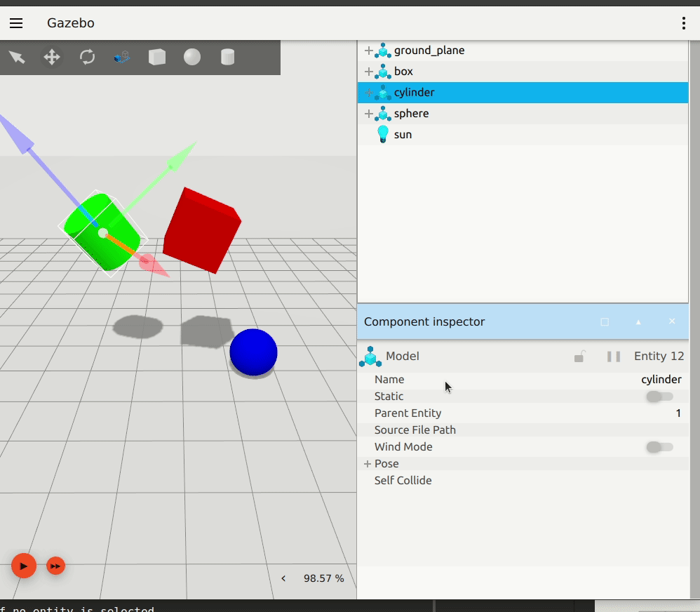Click the Gazebo title text

pyautogui.click(x=71, y=22)
